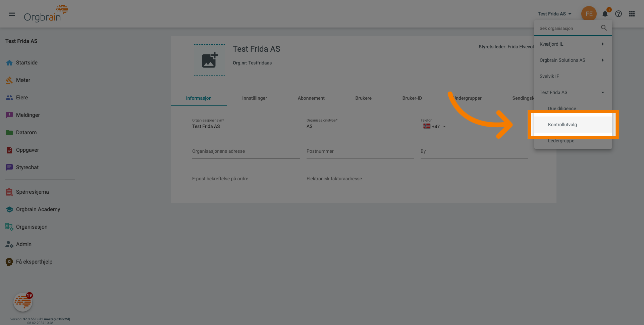Open the Startside home icon

click(x=9, y=63)
